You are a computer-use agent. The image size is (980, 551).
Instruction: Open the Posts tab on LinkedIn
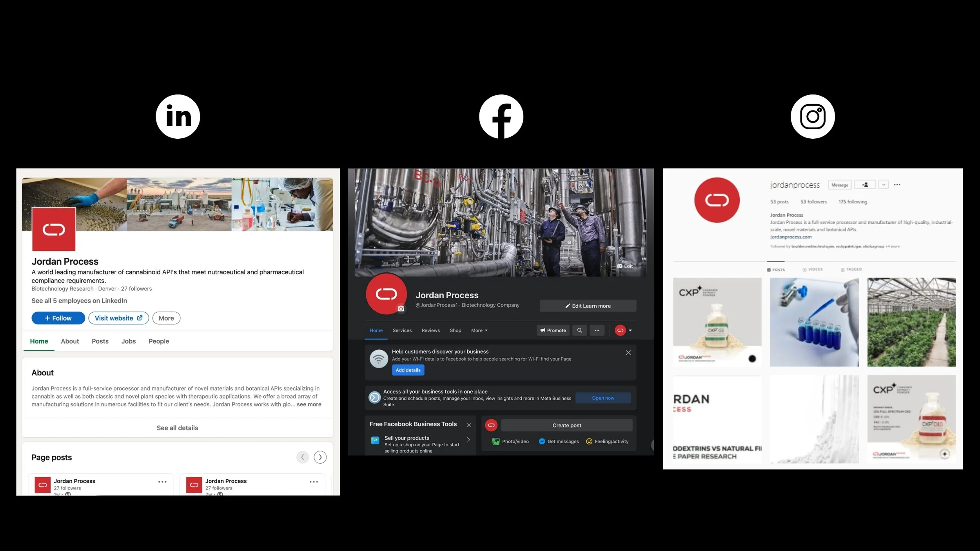(x=100, y=341)
